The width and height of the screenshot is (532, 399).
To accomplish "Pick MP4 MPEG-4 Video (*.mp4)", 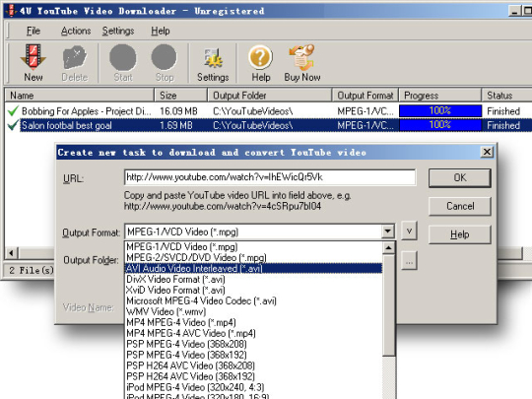I will (x=253, y=322).
